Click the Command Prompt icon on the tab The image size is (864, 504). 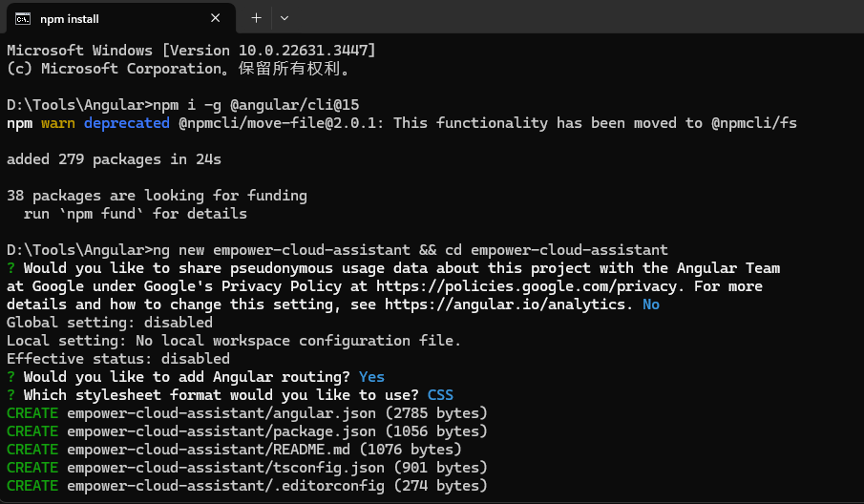coord(23,18)
